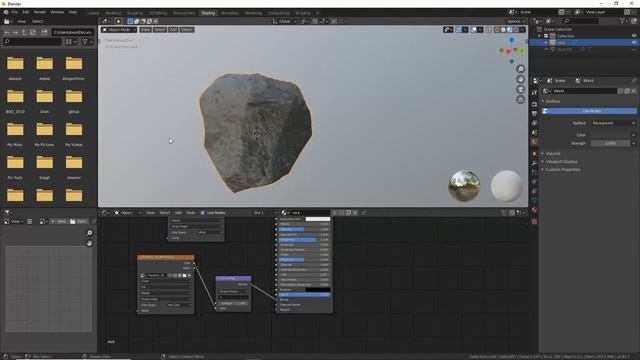Open Texture properties tab
Viewport: 640px width, 360px height.
click(x=534, y=222)
